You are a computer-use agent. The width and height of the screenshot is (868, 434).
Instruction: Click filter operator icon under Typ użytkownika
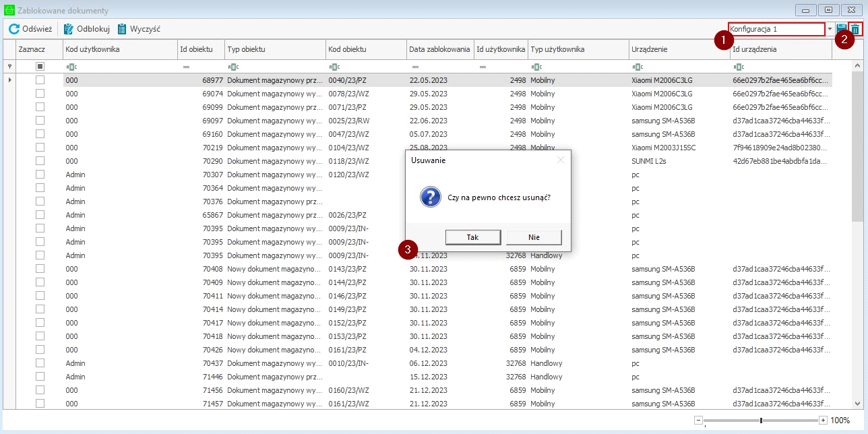pos(536,67)
